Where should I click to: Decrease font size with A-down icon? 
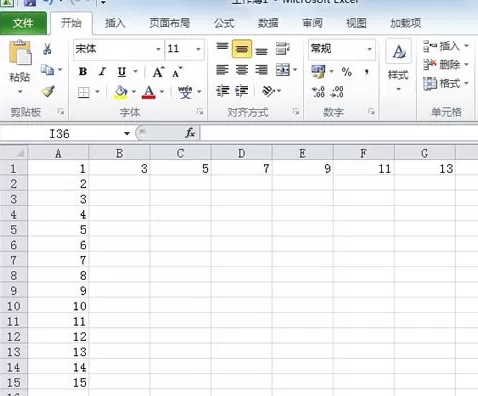177,72
